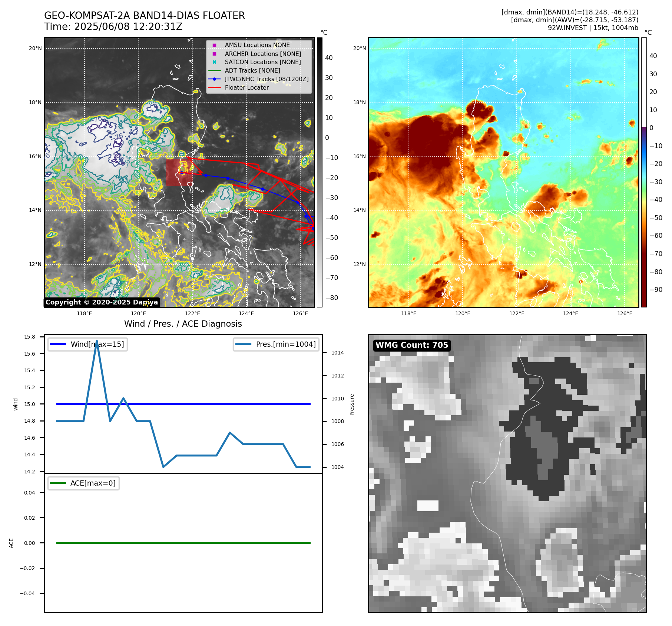
Task: Click the '1014' pressure axis tick label
Action: click(338, 353)
